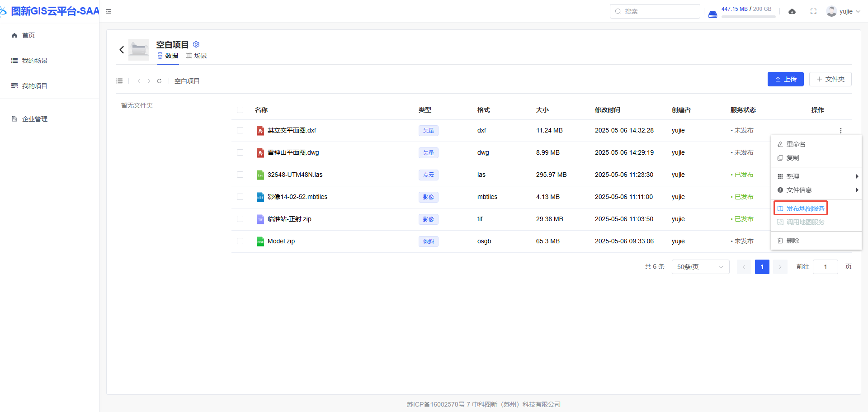Click the list view toggle icon
This screenshot has width=868, height=412.
click(x=119, y=81)
